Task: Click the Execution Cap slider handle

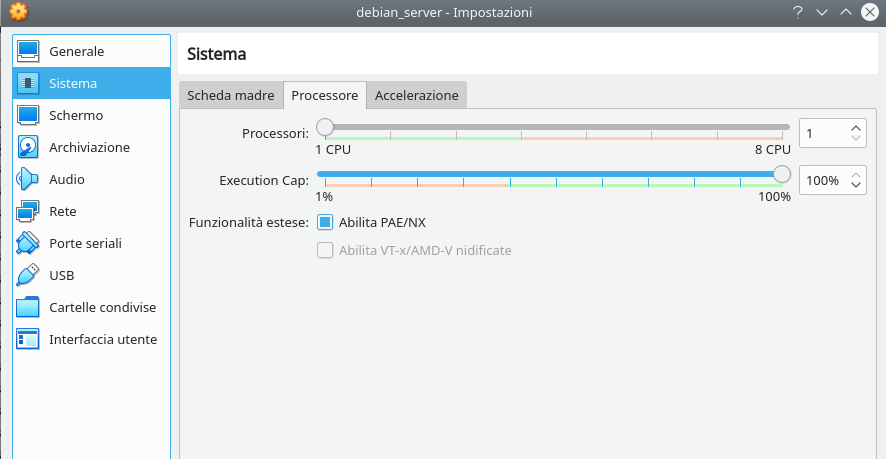Action: click(x=781, y=174)
